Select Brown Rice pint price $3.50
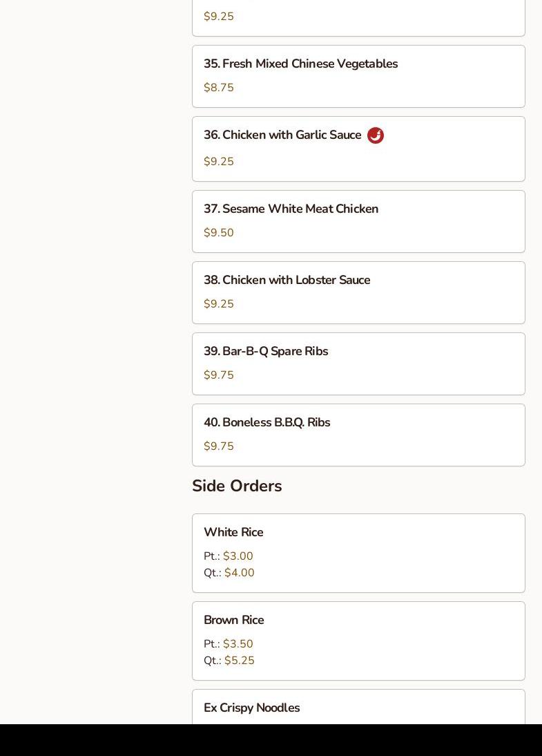The height and width of the screenshot is (756, 542). click(238, 644)
